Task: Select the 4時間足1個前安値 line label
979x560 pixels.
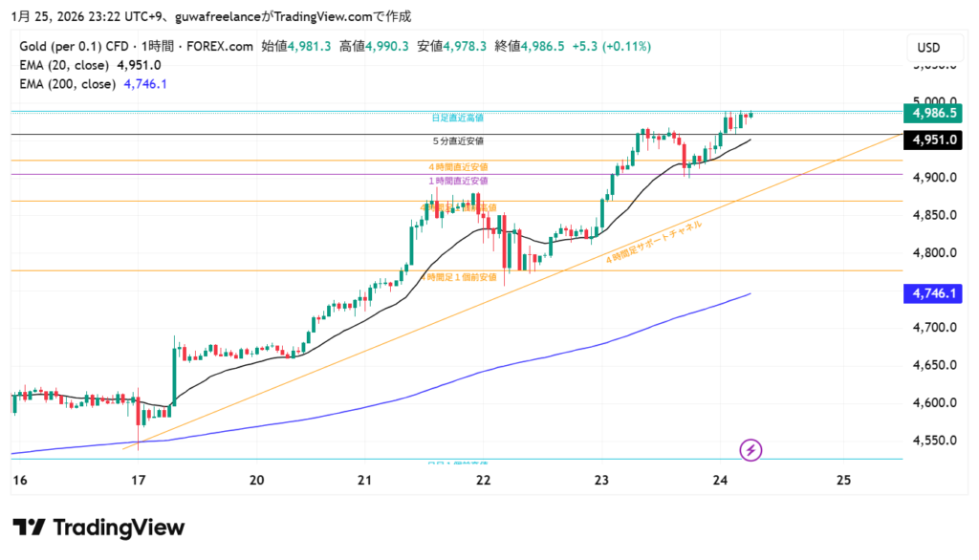Action: [460, 277]
